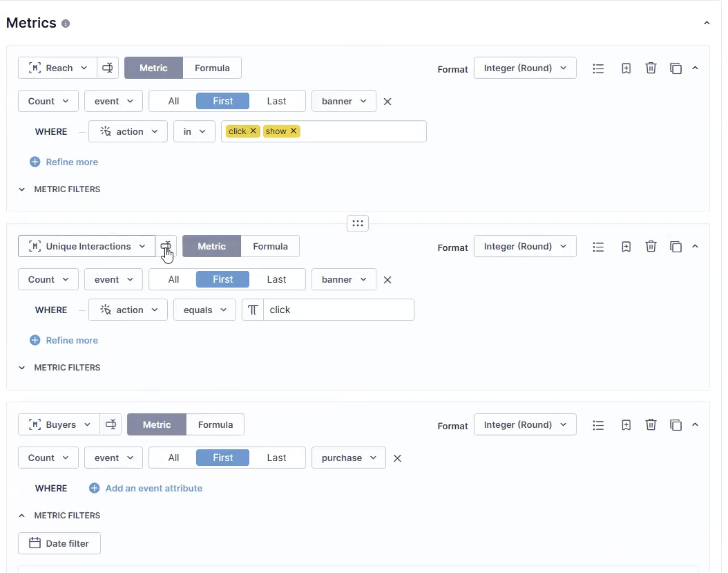Viewport: 728px width, 573px height.
Task: Open Format dropdown in Buyers card
Action: coord(525,425)
